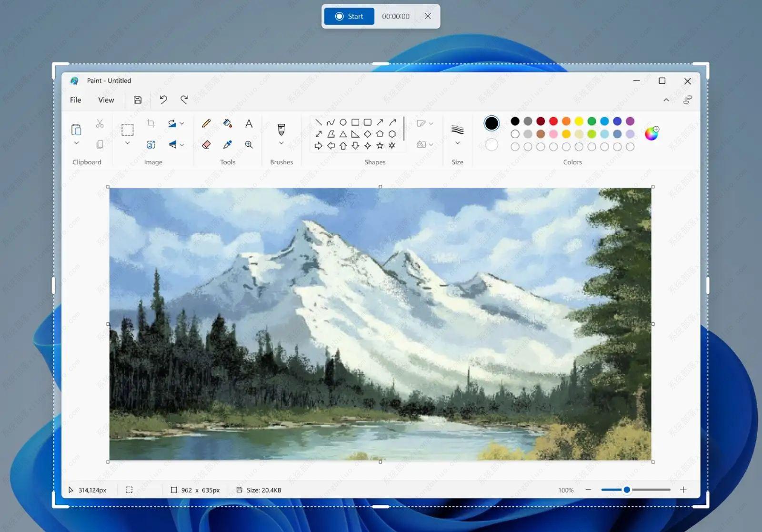Select the Color picker tool

pos(228,145)
